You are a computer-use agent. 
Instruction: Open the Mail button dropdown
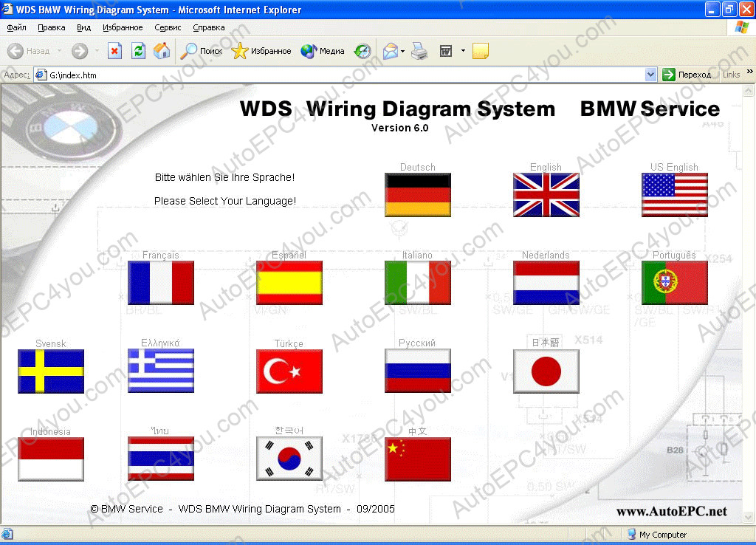coord(403,51)
